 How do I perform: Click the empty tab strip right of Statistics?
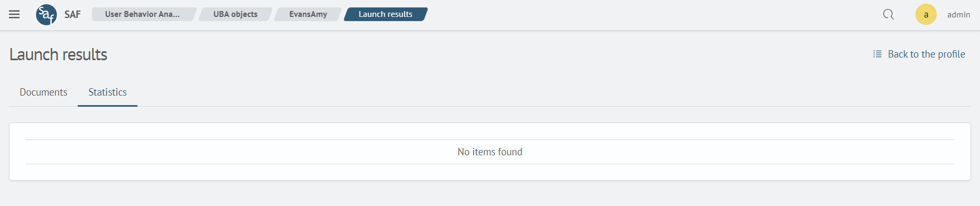pos(554,92)
